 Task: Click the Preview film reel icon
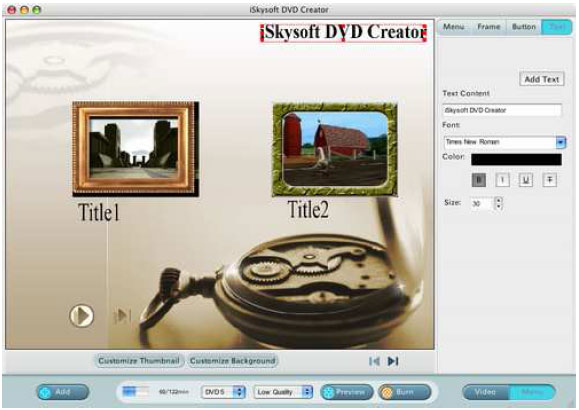(x=328, y=392)
